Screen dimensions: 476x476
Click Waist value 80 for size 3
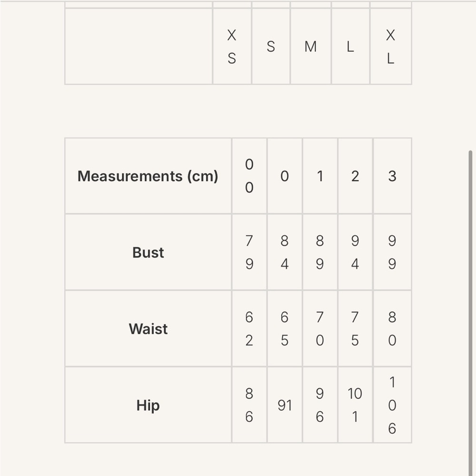[392, 329]
